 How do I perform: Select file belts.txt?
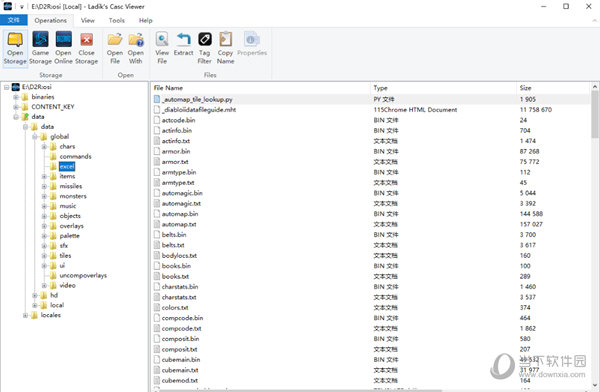[x=173, y=245]
